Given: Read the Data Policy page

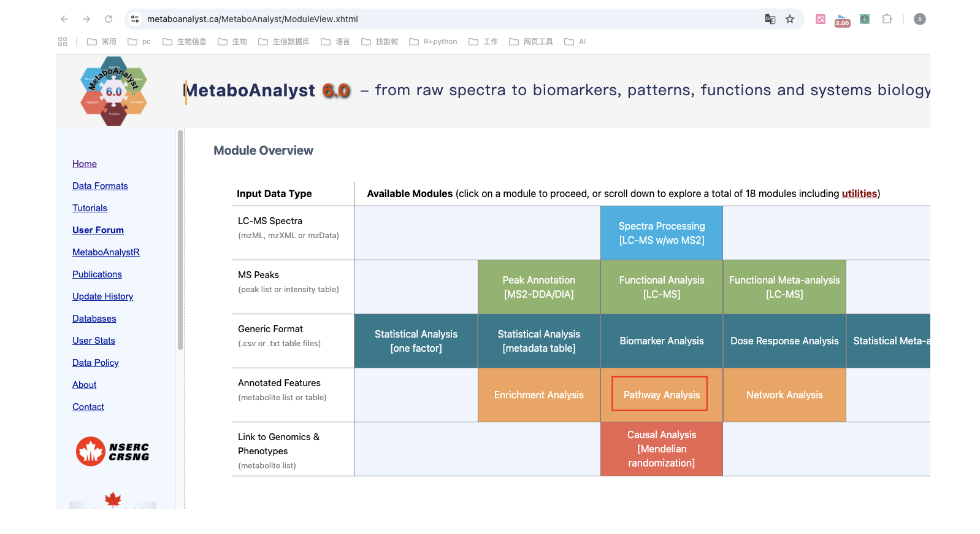Looking at the screenshot, I should pyautogui.click(x=96, y=363).
